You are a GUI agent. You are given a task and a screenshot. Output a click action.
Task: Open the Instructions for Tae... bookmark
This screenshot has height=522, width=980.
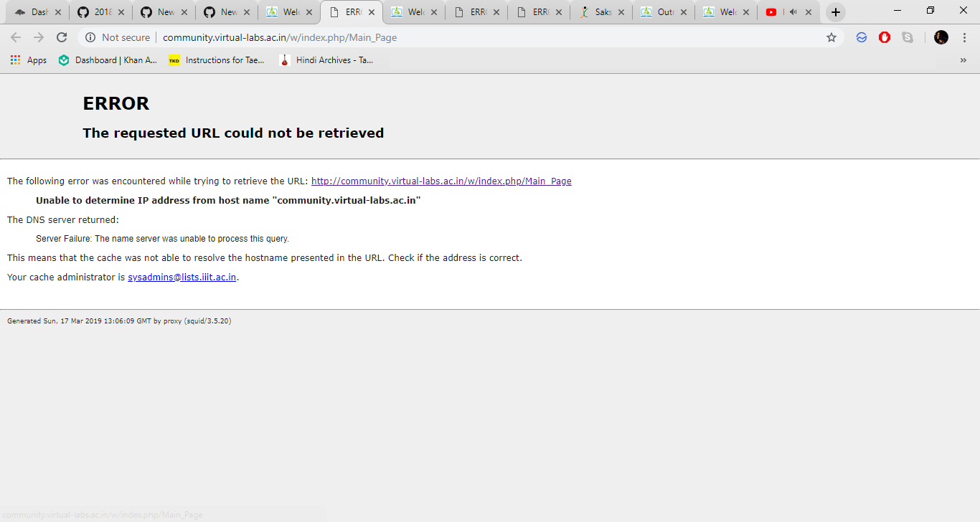click(x=217, y=60)
